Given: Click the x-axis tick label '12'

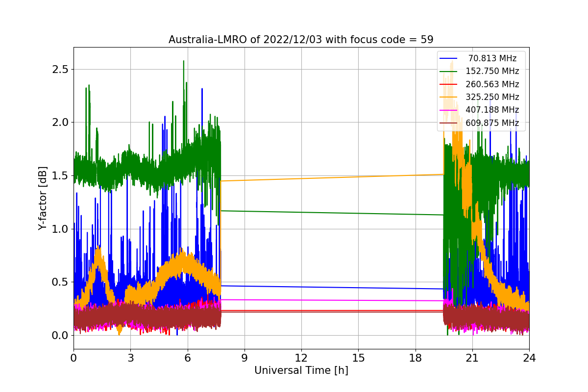Looking at the screenshot, I should tap(301, 358).
